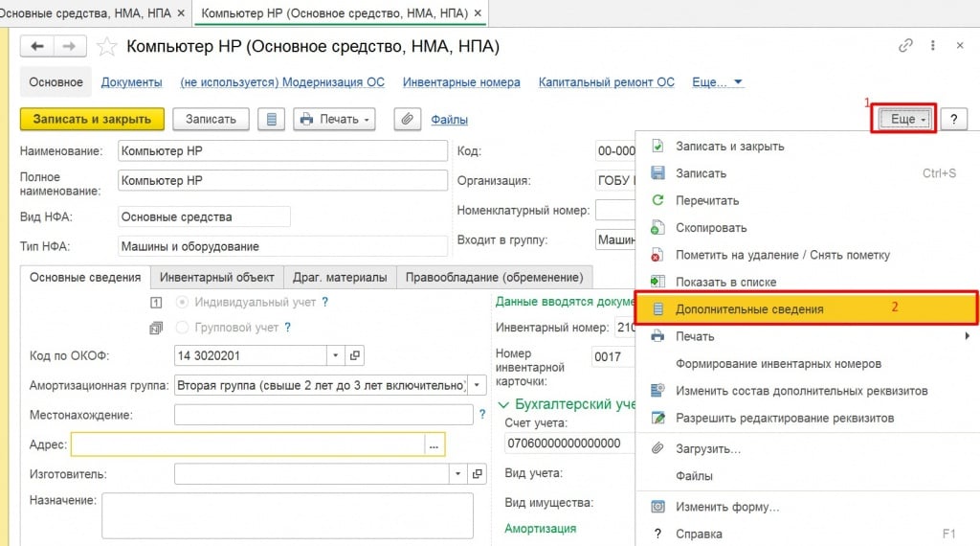
Task: Click the Записать и закрыть button
Action: [92, 119]
